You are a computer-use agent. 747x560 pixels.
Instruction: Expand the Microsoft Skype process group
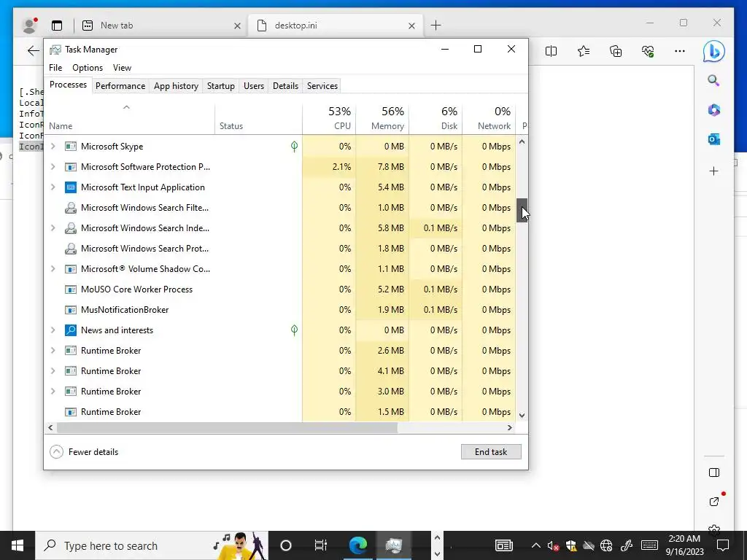coord(53,146)
